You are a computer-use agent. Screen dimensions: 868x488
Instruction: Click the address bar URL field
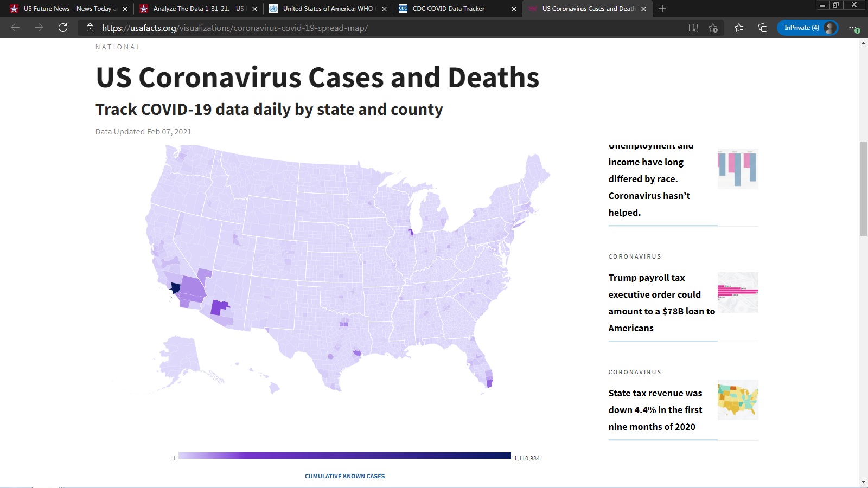click(x=380, y=28)
